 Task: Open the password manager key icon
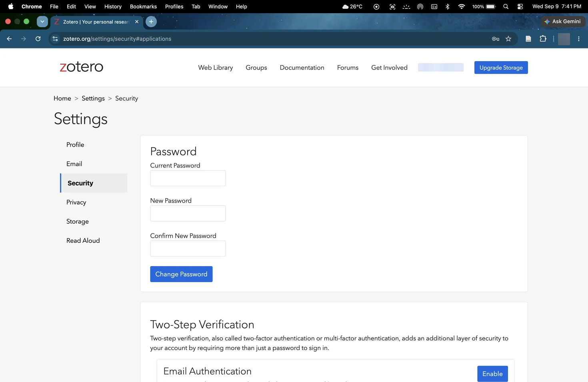496,39
